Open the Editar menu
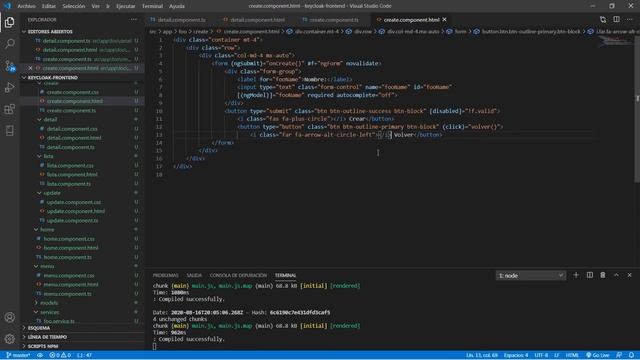This screenshot has width=640, height=360. pyautogui.click(x=49, y=6)
